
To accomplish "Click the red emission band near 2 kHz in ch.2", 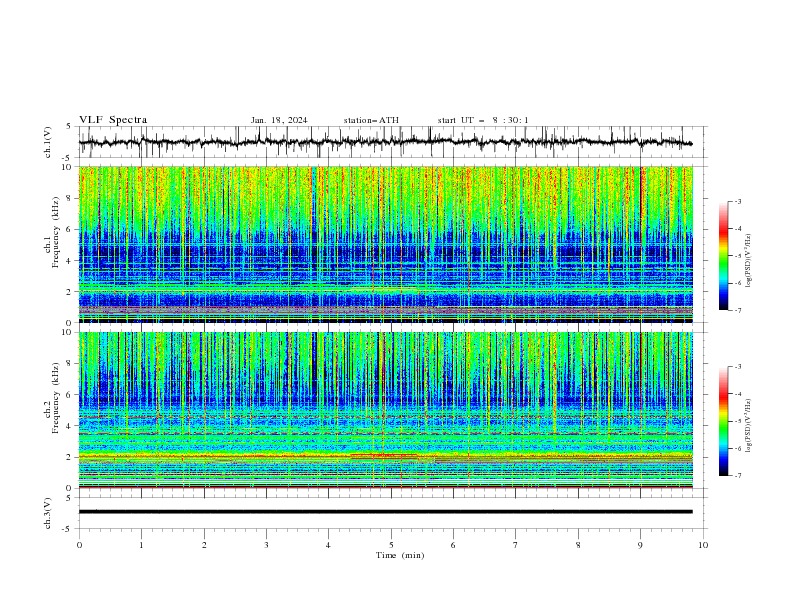I will tap(384, 455).
